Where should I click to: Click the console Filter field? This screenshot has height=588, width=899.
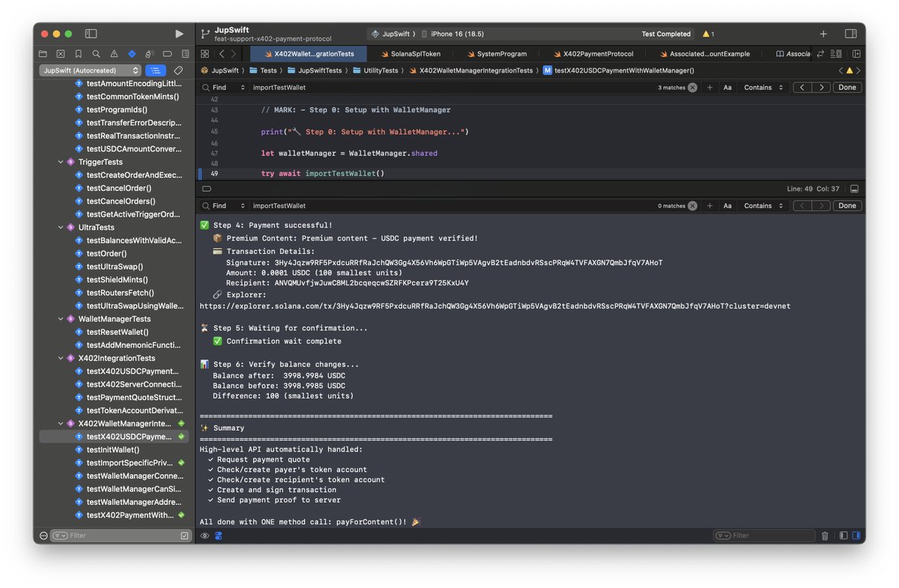tap(764, 536)
